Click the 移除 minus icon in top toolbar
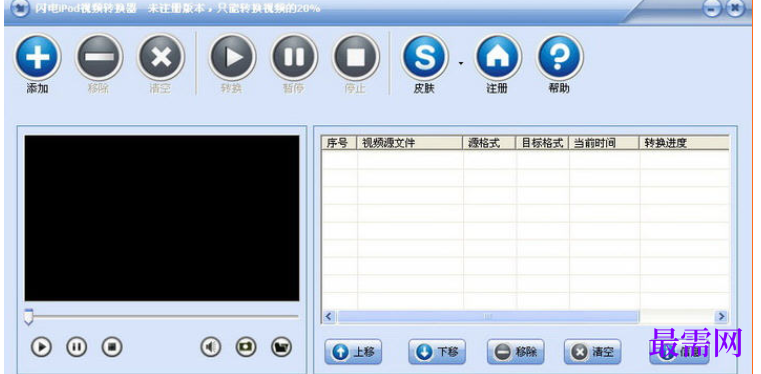This screenshot has height=374, width=761. (99, 57)
